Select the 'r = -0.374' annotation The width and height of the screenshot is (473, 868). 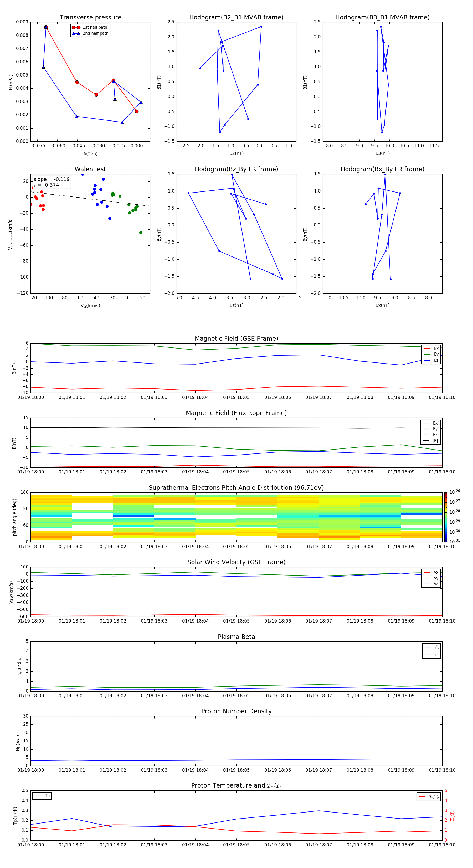pyautogui.click(x=47, y=185)
